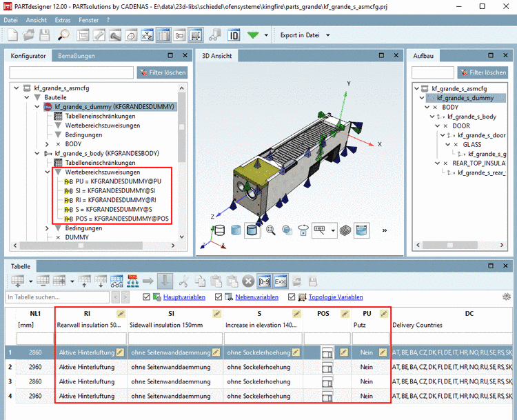Screen dimensions: 517x420
Task: Click the mesh grid icon in 3D view
Action: [x=345, y=230]
